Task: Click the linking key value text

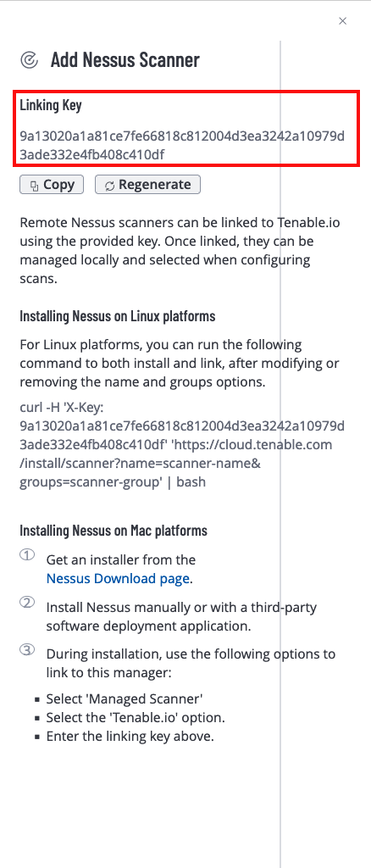Action: [x=182, y=146]
